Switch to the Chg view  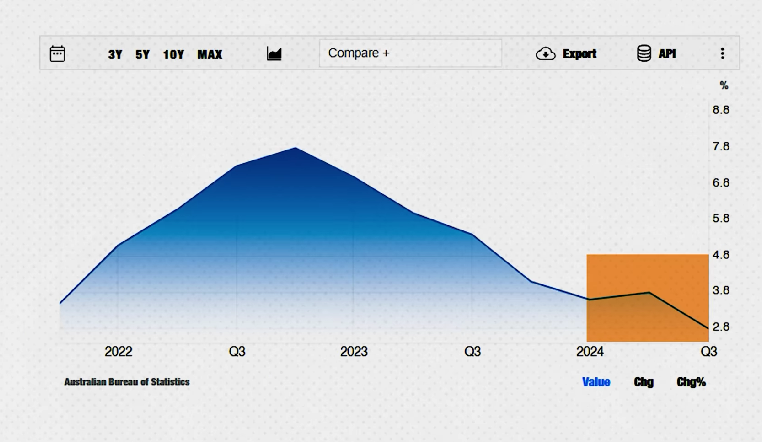pos(644,382)
